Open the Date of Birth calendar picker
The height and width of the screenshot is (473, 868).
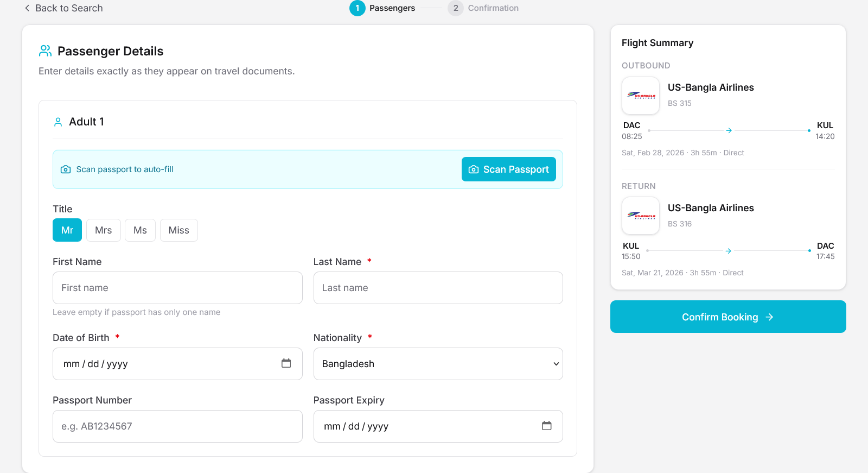coord(286,364)
